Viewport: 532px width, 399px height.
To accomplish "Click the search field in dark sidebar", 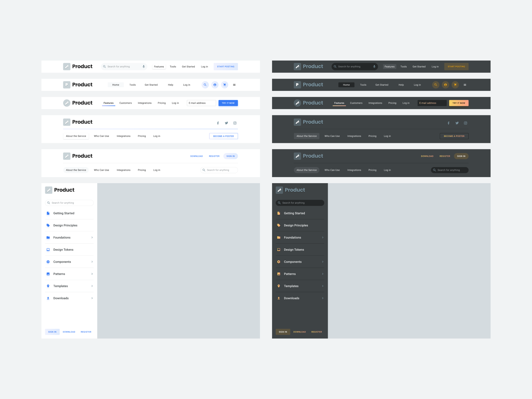I will pyautogui.click(x=300, y=203).
